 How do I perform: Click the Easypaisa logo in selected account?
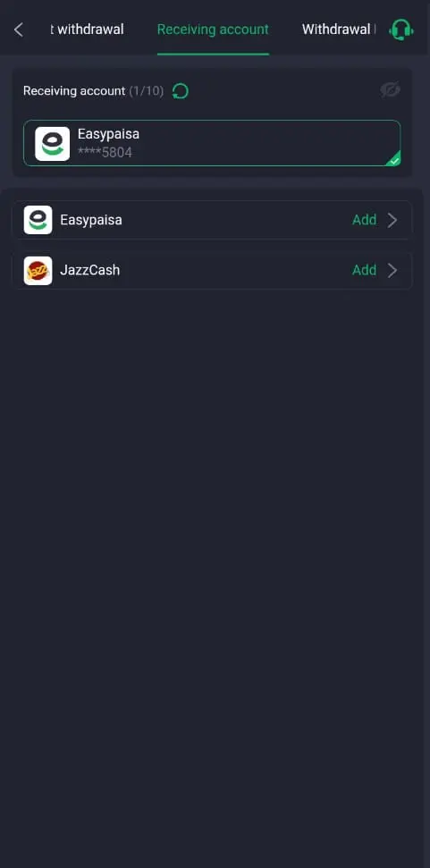(53, 144)
